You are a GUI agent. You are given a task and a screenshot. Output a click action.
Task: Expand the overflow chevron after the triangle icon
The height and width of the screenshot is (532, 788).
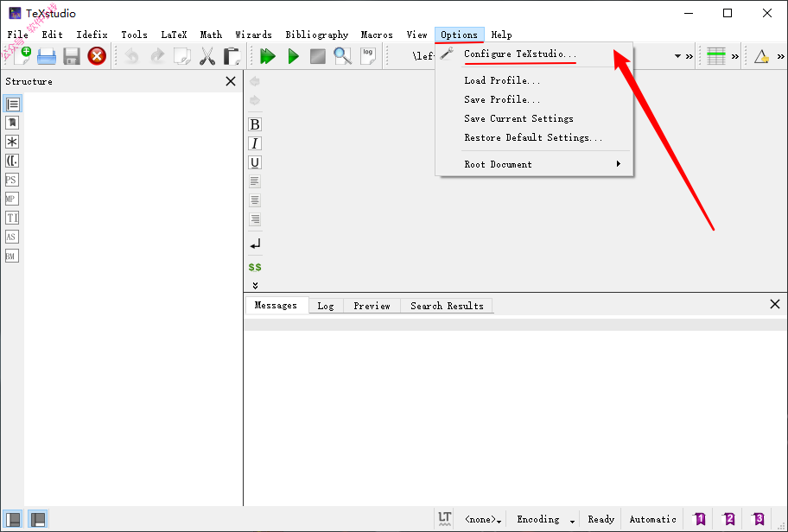point(781,56)
